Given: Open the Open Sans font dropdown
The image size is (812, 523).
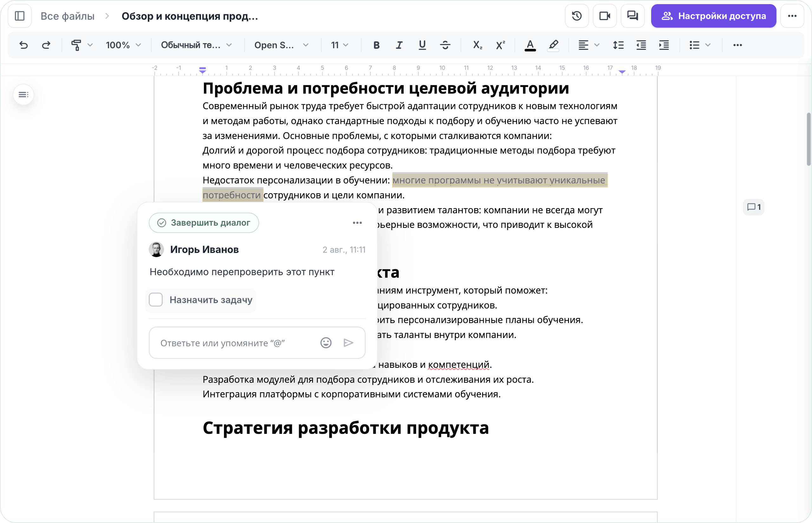Looking at the screenshot, I should (282, 45).
